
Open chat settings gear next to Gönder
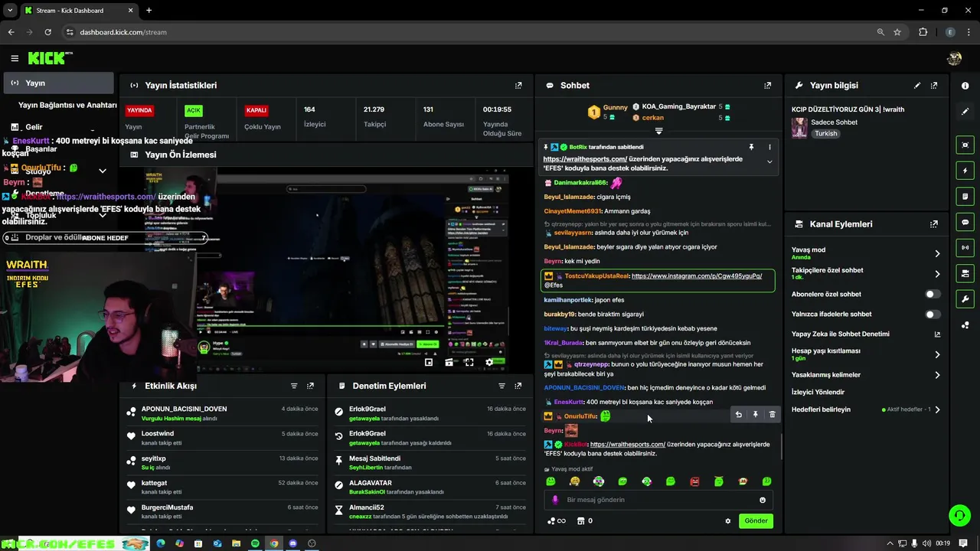pyautogui.click(x=728, y=521)
